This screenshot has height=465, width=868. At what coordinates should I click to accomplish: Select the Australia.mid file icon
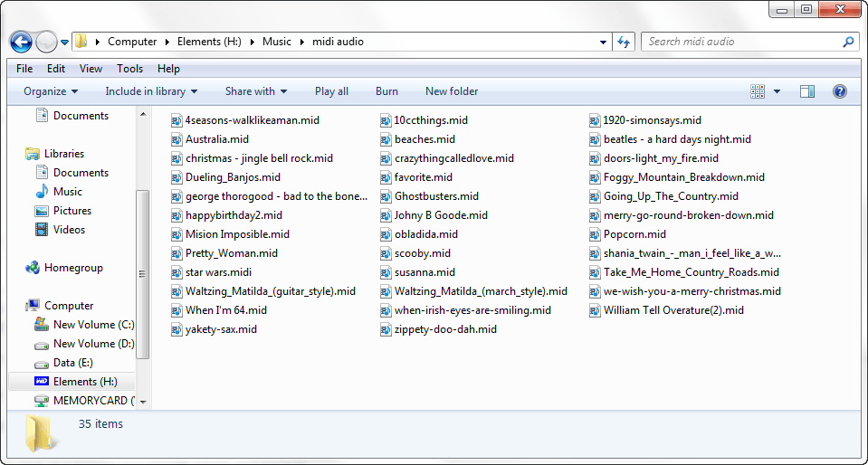pos(176,139)
